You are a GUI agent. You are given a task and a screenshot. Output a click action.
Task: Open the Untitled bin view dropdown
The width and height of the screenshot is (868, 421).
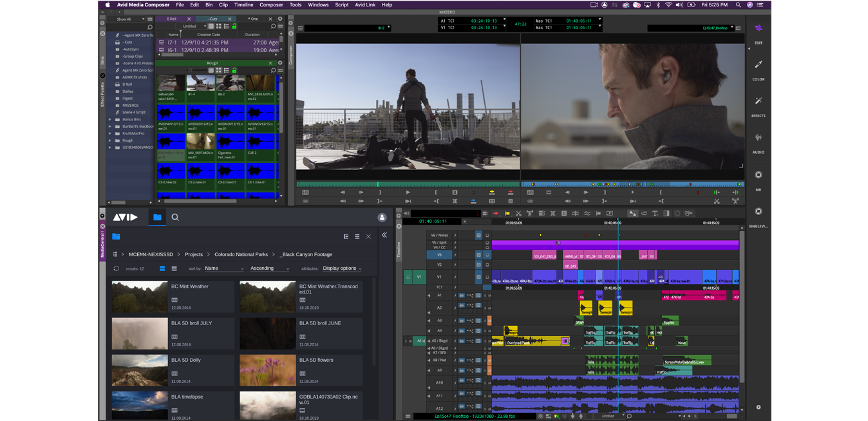(193, 26)
